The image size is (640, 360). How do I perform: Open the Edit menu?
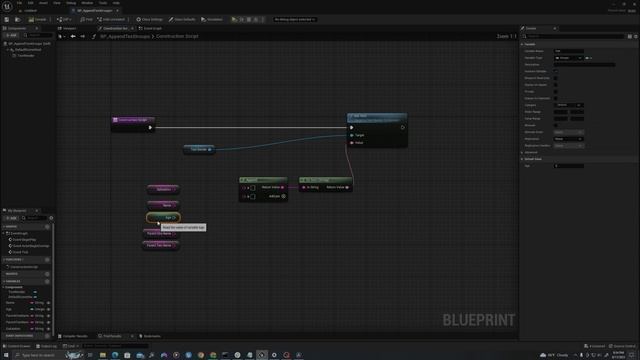(x=31, y=3)
